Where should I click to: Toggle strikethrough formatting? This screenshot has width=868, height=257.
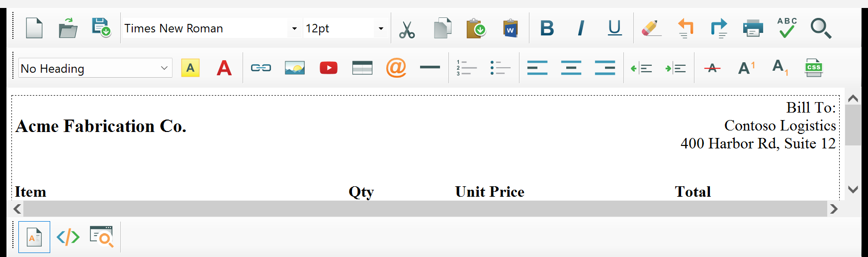712,68
